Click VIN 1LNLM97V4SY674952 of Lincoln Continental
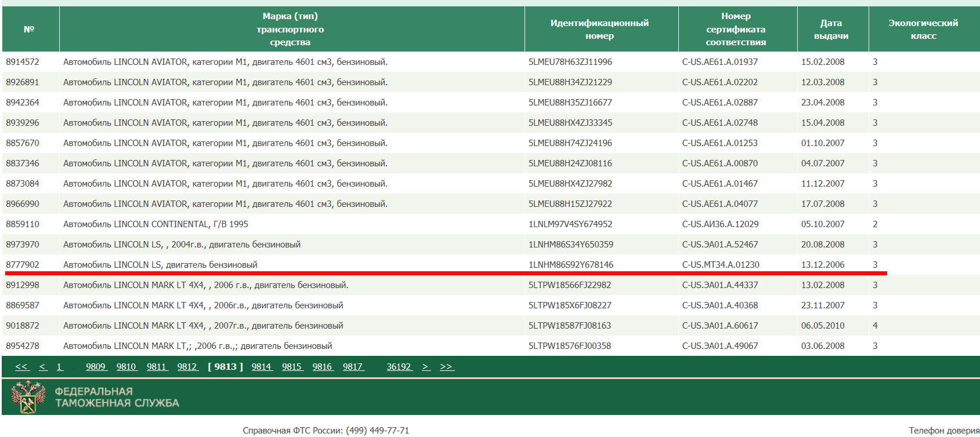980x437 pixels. [570, 224]
